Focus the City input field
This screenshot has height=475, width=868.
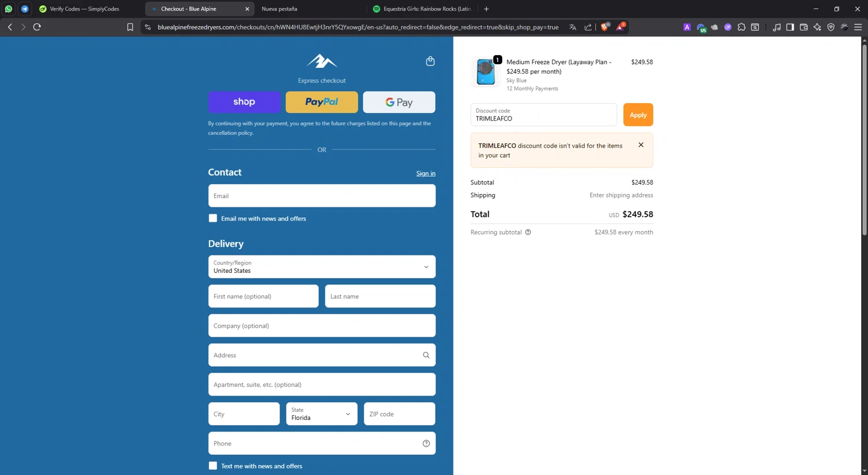coord(244,414)
